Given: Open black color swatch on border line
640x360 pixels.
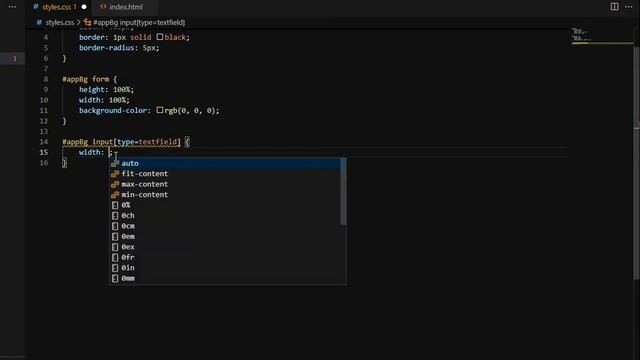Looking at the screenshot, I should 160,37.
